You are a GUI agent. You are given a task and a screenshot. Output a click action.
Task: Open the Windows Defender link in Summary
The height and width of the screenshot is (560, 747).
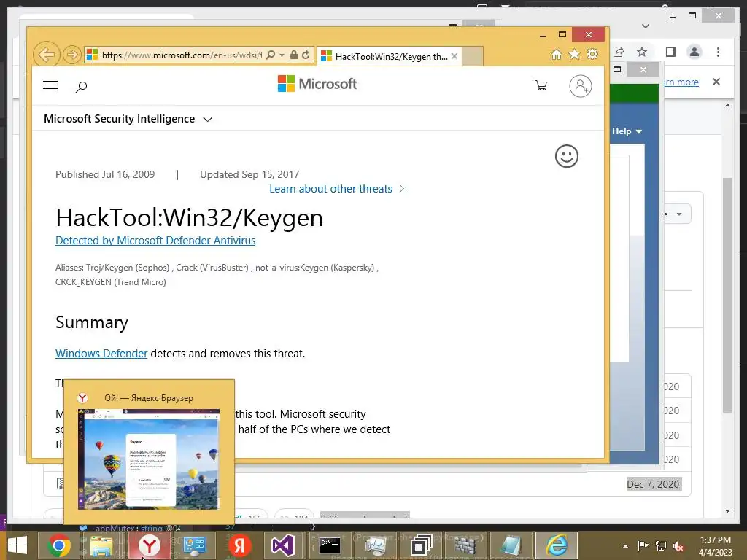pos(101,354)
